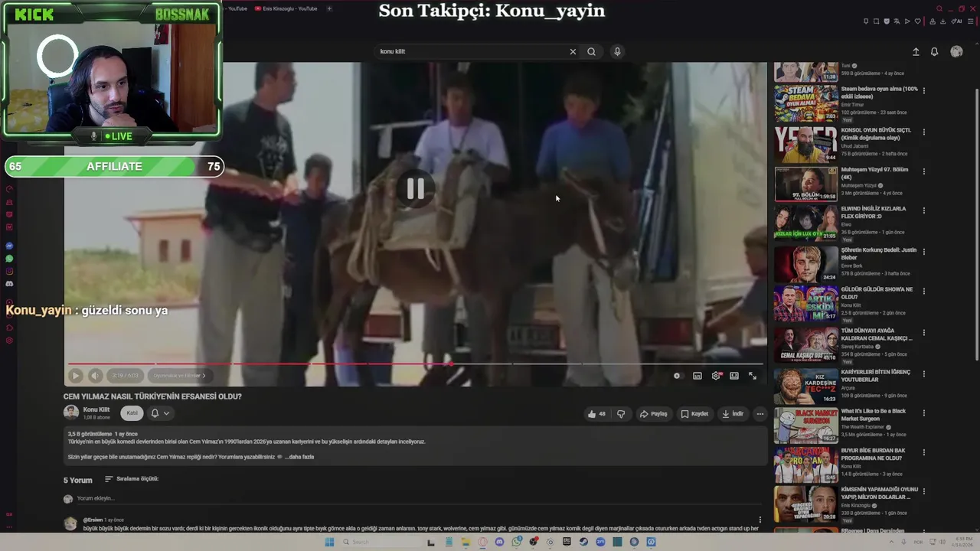Open WhatsApp from the taskbar
The height and width of the screenshot is (551, 980).
tap(517, 542)
